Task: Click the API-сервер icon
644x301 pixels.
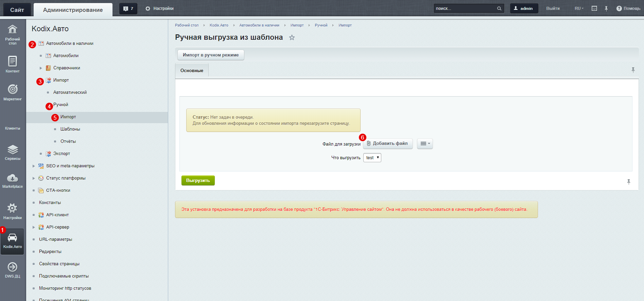Action: pyautogui.click(x=41, y=227)
